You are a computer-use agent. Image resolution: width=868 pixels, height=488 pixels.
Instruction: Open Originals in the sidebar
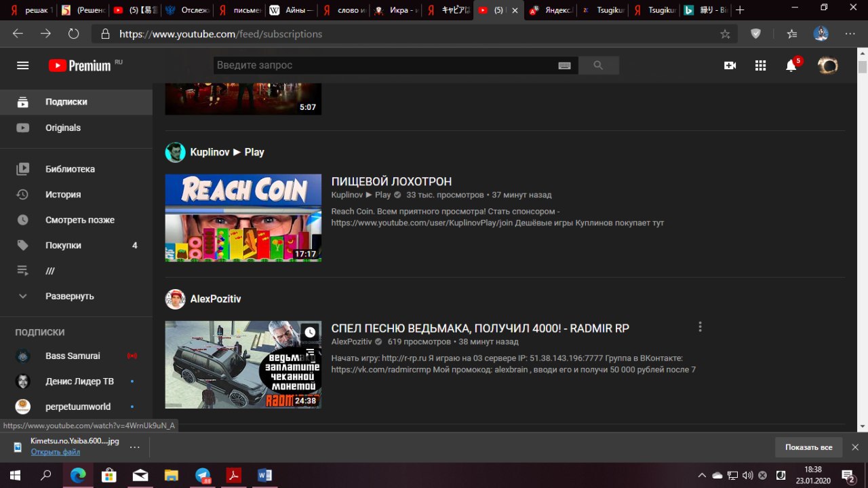pyautogui.click(x=76, y=128)
